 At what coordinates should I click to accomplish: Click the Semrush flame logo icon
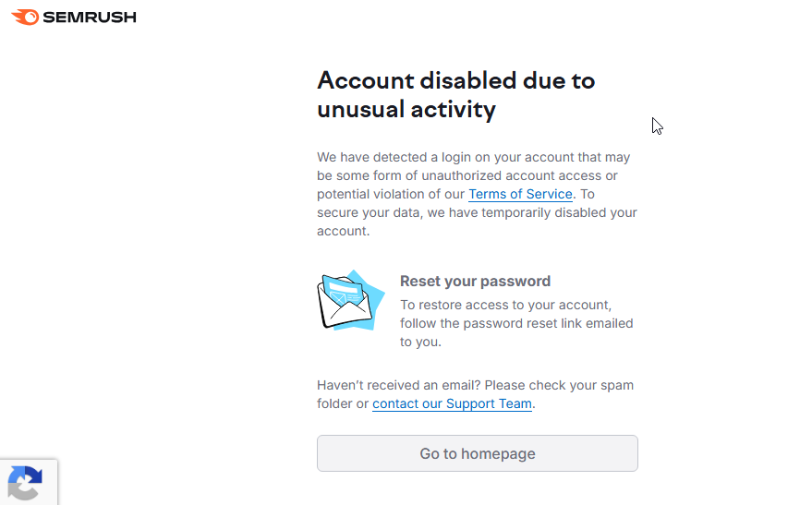[x=25, y=17]
